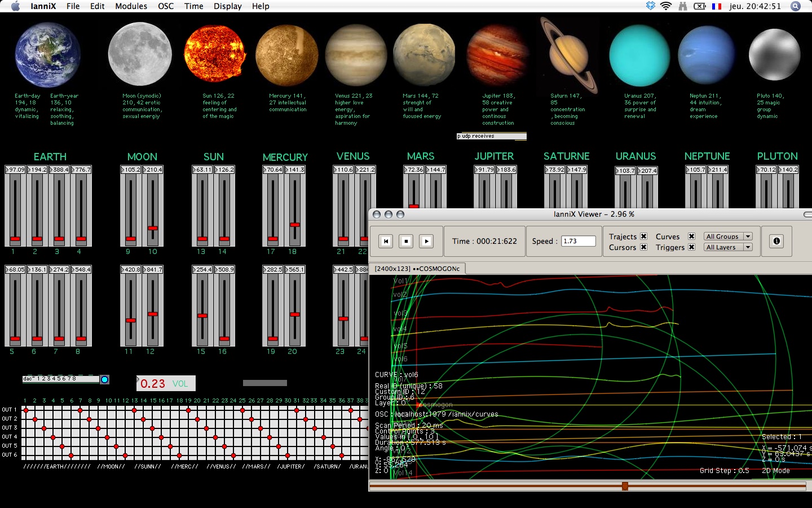Click the battery status icon
The width and height of the screenshot is (812, 508).
point(700,6)
